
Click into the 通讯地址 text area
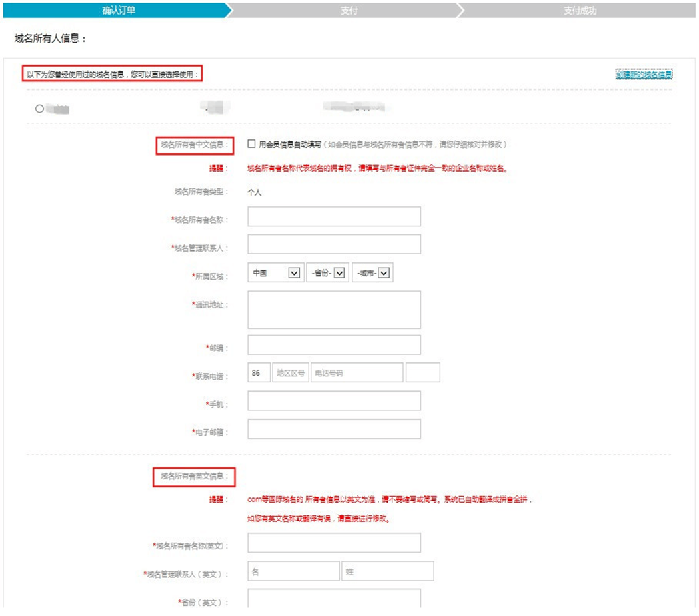pos(333,310)
